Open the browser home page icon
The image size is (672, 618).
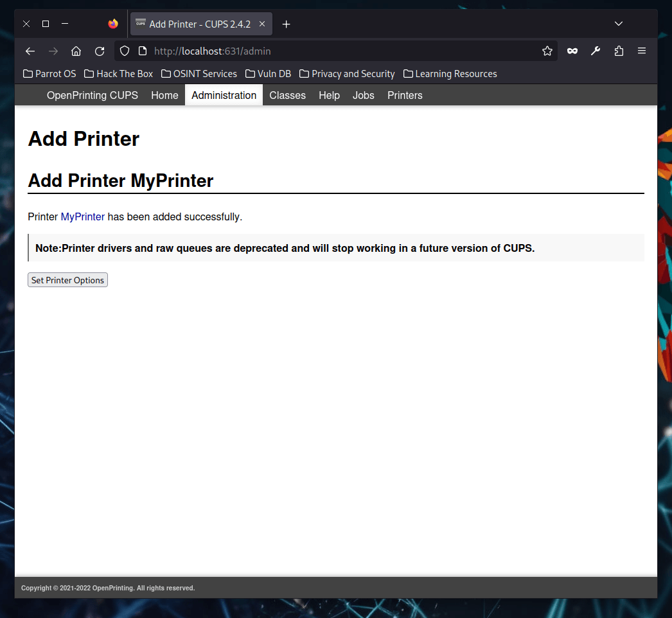coord(76,51)
